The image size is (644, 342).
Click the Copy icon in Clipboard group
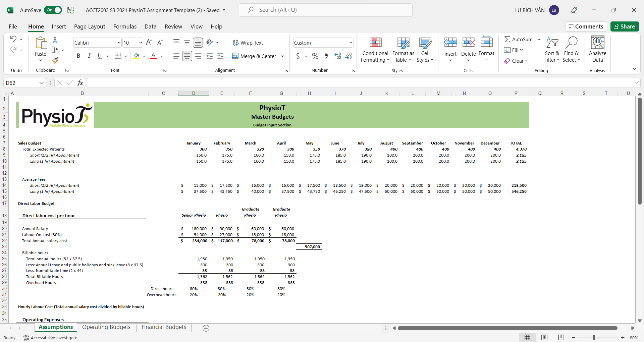click(x=55, y=50)
